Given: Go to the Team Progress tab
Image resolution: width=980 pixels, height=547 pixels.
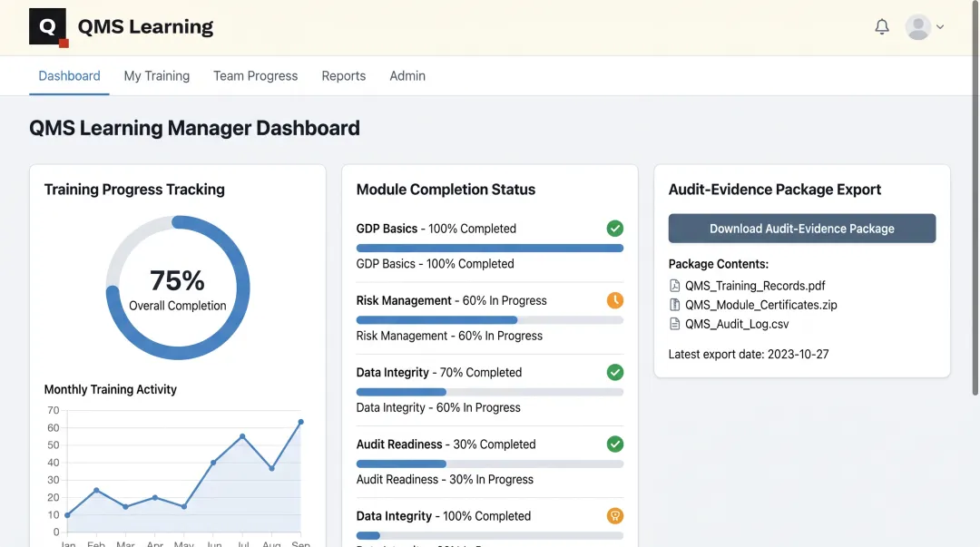Looking at the screenshot, I should pyautogui.click(x=256, y=75).
